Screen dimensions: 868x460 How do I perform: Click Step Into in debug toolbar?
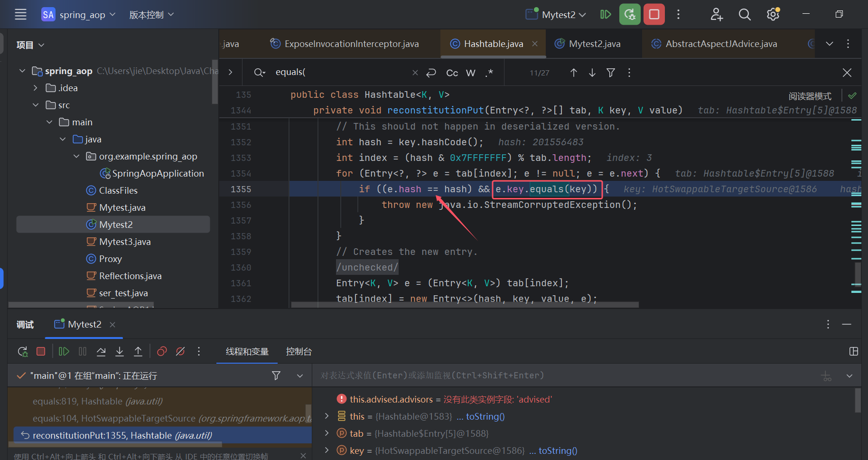(x=120, y=351)
